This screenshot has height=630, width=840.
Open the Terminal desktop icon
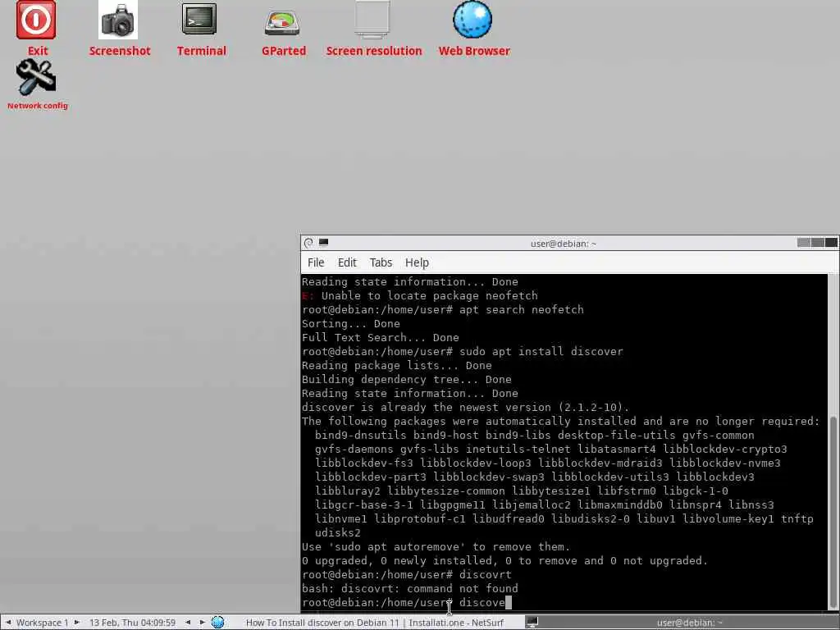tap(199, 20)
